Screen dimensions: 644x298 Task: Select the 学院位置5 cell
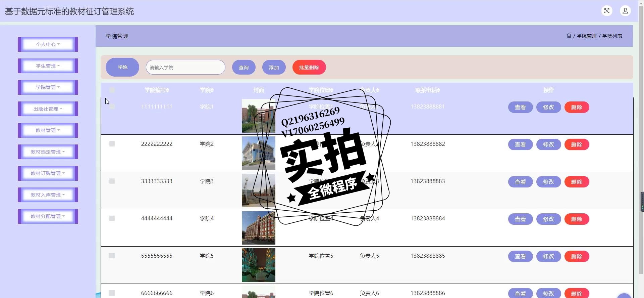pos(321,256)
